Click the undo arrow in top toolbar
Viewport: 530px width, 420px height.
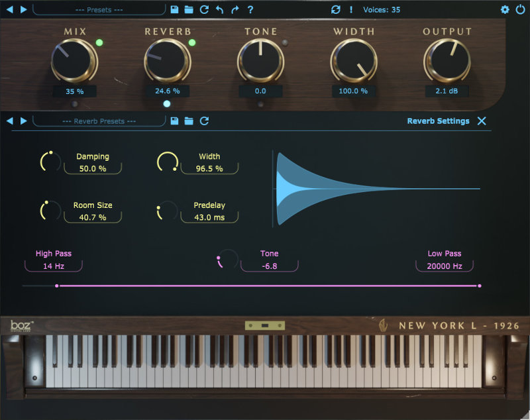click(219, 9)
